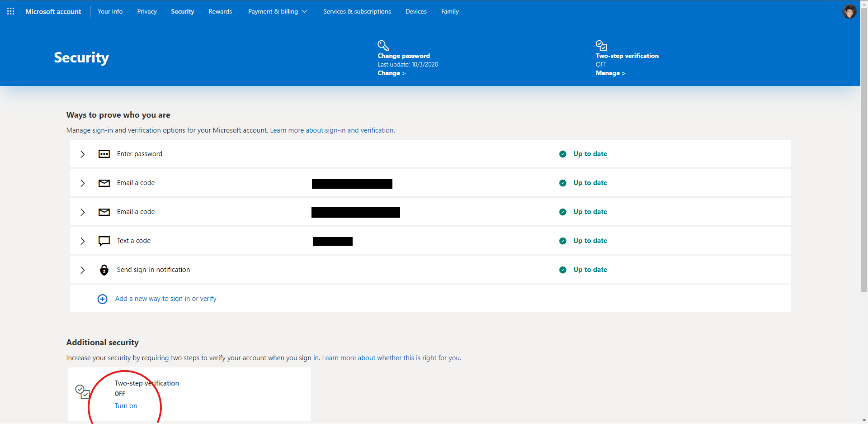This screenshot has width=868, height=424.
Task: Go to the Your info tab
Action: pos(110,11)
